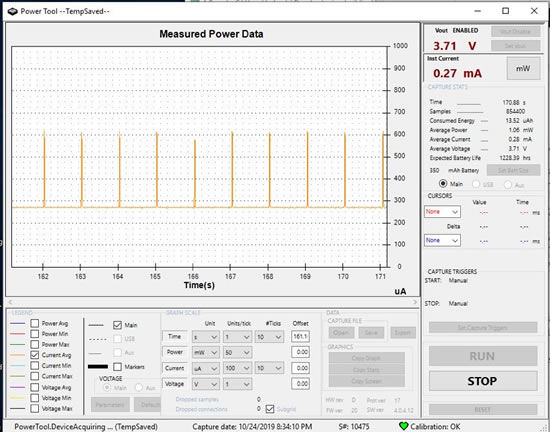
Task: Click the Time offset input field
Action: coord(300,337)
